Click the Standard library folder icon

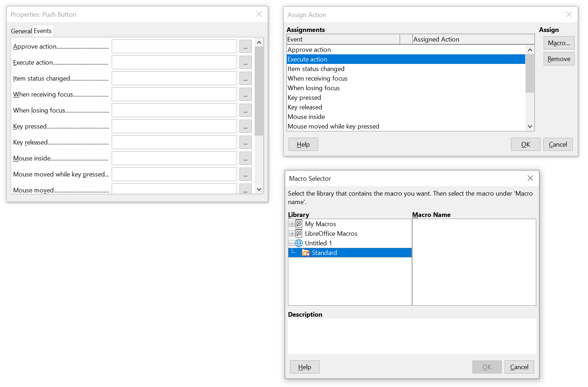[306, 253]
